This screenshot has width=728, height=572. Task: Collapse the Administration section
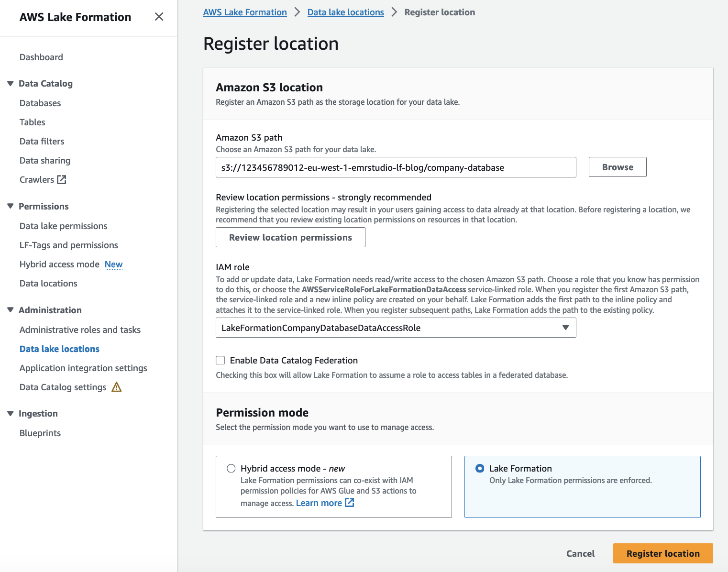(x=10, y=309)
